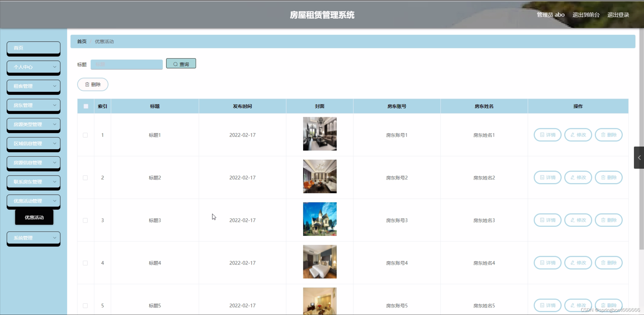Select the 优惠活动 submenu item
The image size is (644, 315).
tap(34, 217)
